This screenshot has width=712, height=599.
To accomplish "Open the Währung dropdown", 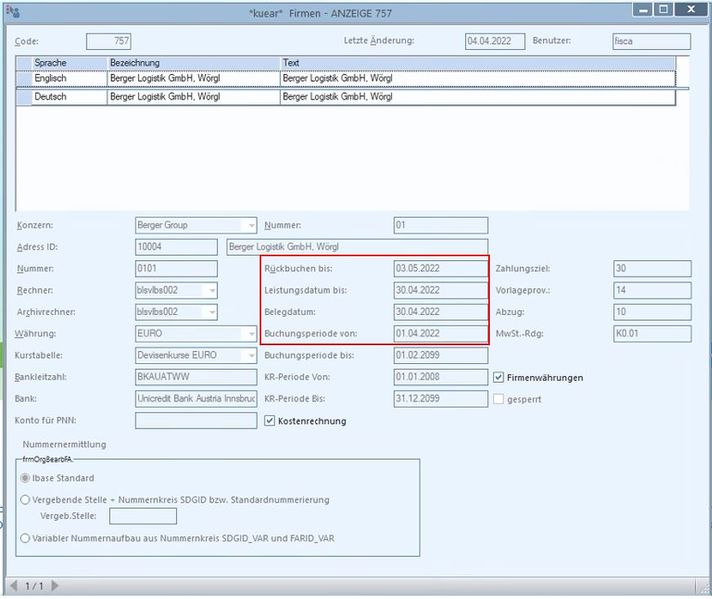I will (251, 334).
